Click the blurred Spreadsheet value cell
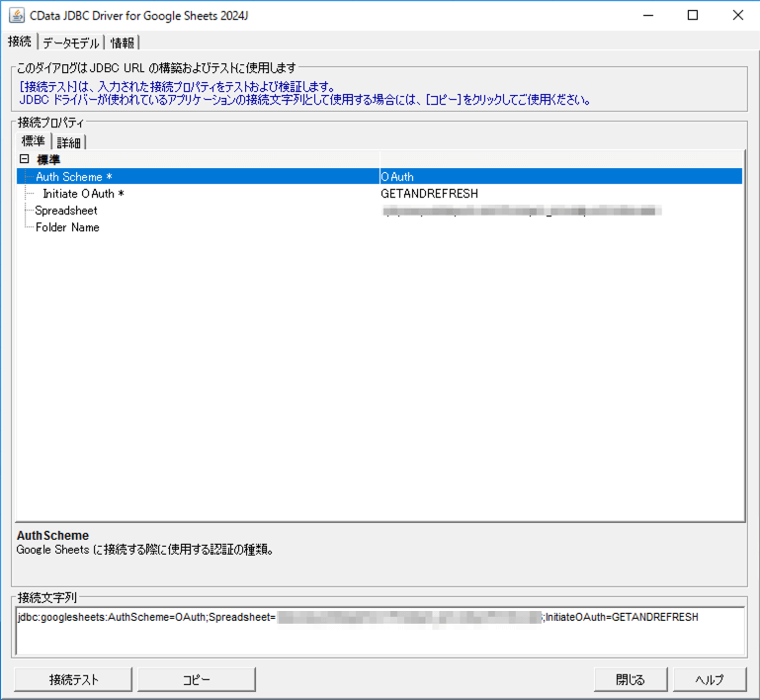Screen dimensions: 760x700 (x=560, y=211)
